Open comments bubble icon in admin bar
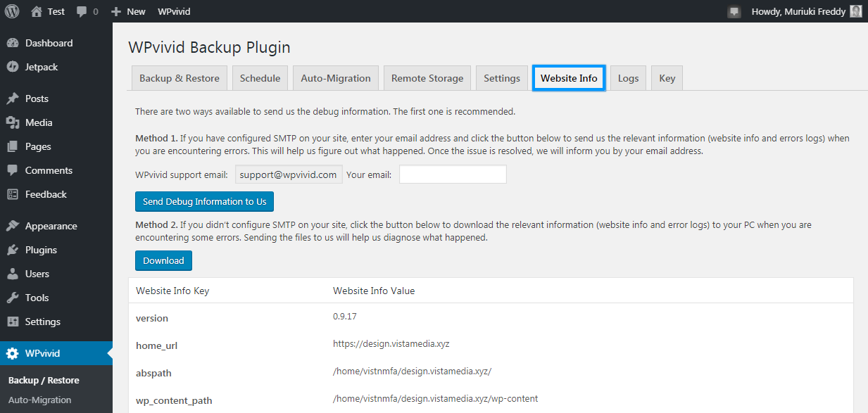The height and width of the screenshot is (413, 868). (82, 12)
